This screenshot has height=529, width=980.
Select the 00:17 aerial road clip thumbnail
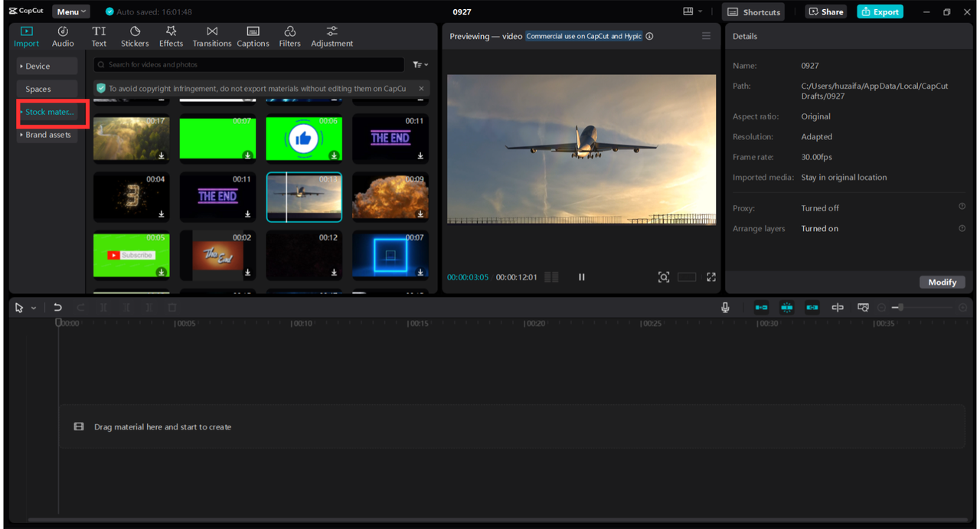coord(132,138)
